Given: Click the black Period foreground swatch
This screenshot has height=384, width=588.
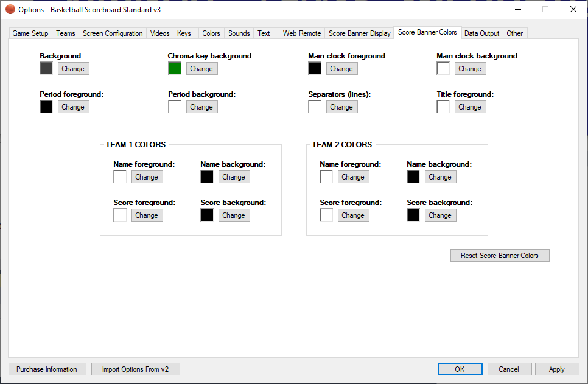Looking at the screenshot, I should pyautogui.click(x=46, y=107).
